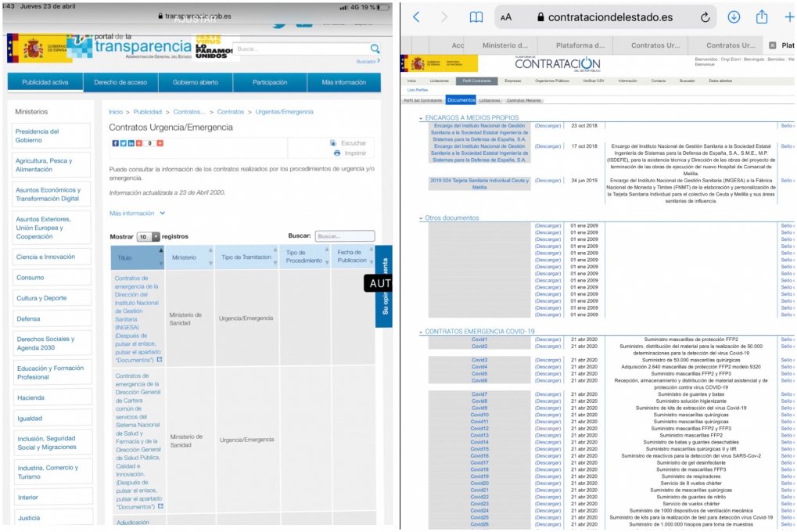Viewport: 797px width, 532px height.
Task: Select 'Plataforma d...' Safari tab
Action: 580,45
